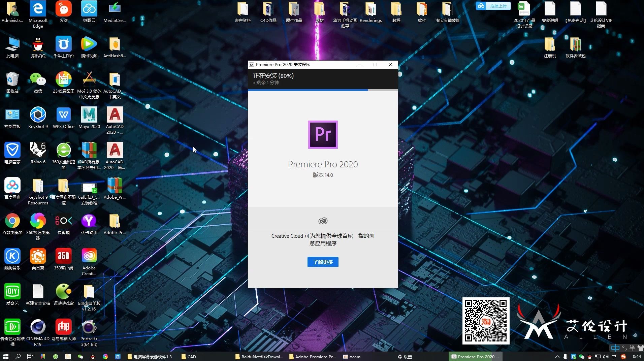This screenshot has width=644, height=361.
Task: Select the 链图云 desktop icon
Action: click(x=89, y=12)
